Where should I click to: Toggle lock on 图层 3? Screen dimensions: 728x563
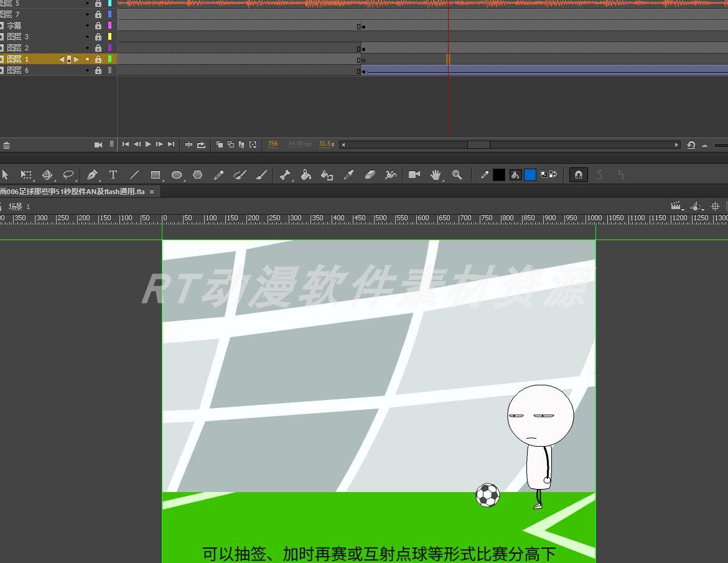click(x=98, y=37)
